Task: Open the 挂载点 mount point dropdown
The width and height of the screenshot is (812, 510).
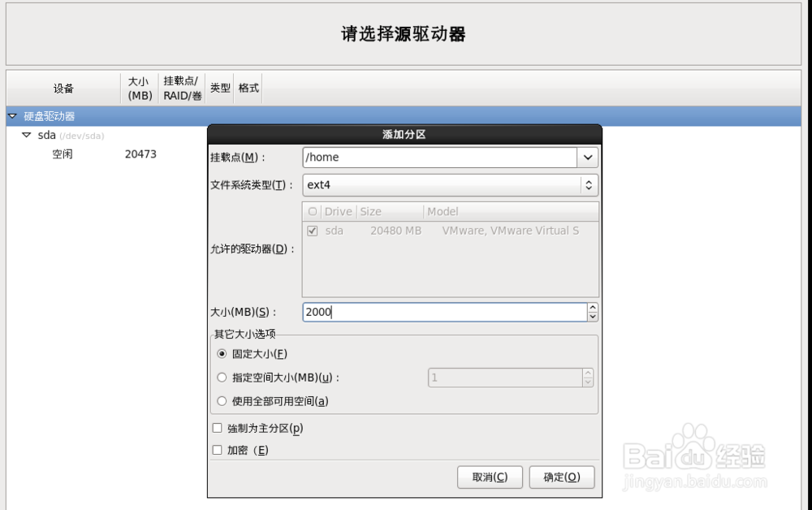Action: coord(588,157)
